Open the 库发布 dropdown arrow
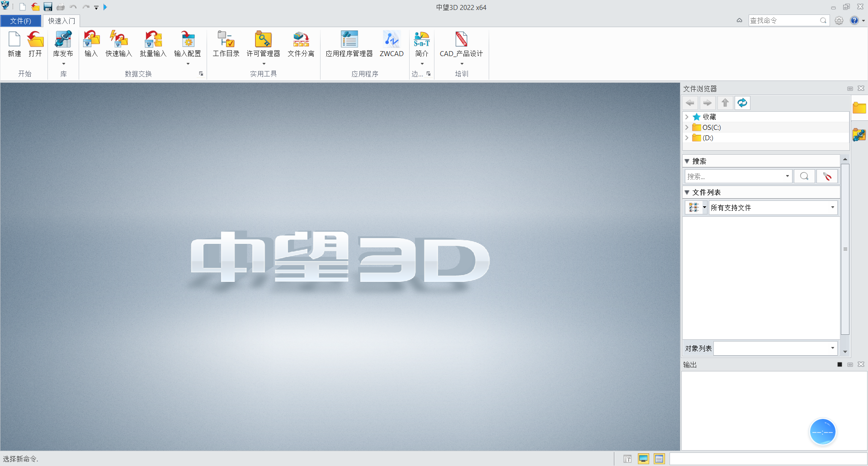 pos(64,64)
